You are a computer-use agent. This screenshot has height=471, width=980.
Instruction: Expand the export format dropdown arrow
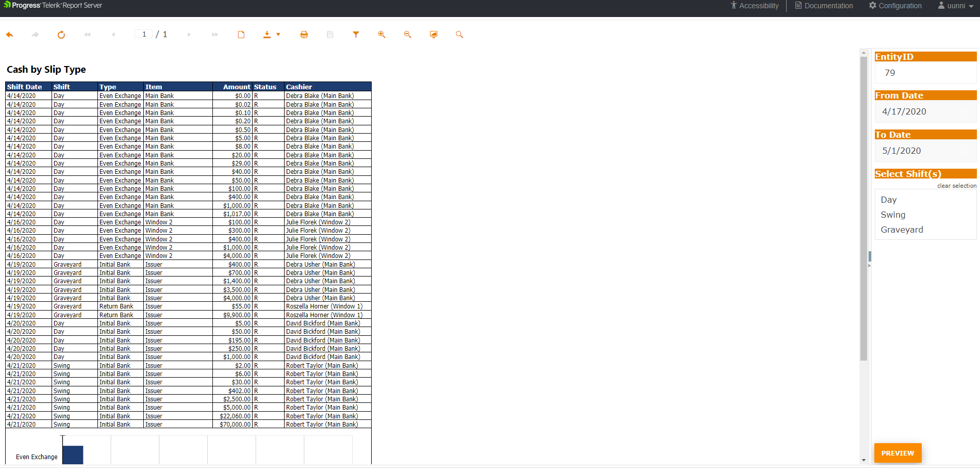(x=278, y=35)
